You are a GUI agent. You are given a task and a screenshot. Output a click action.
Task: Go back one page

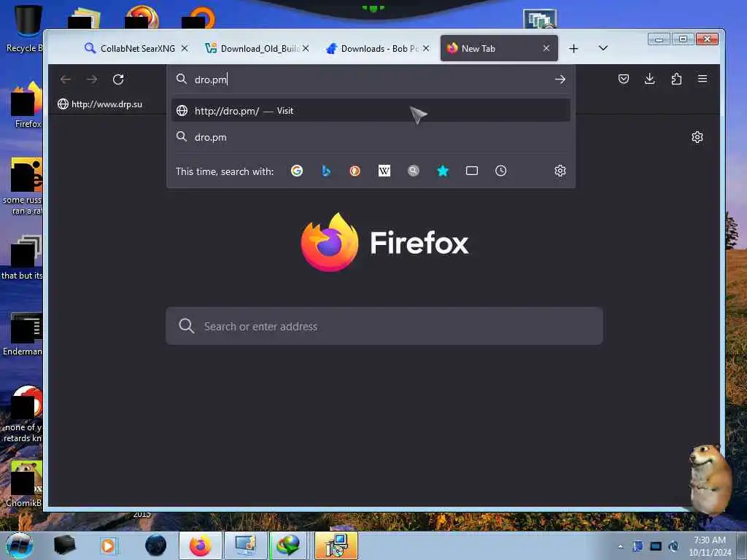click(66, 79)
